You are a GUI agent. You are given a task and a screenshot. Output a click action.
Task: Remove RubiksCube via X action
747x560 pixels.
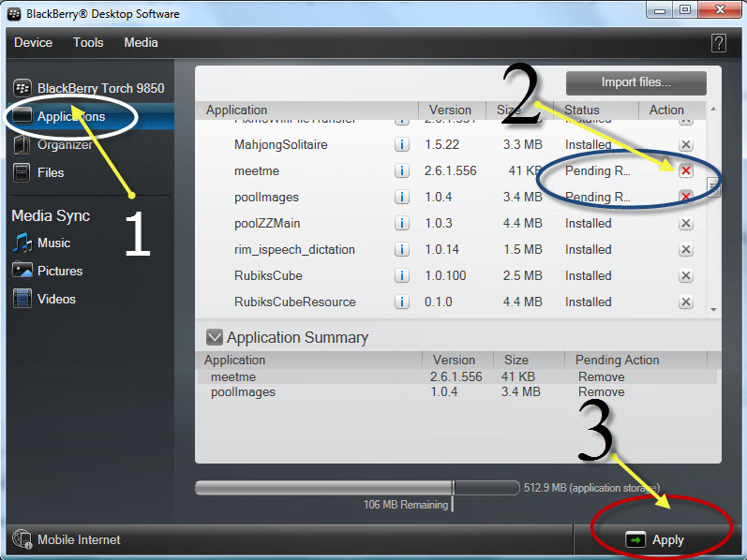685,275
